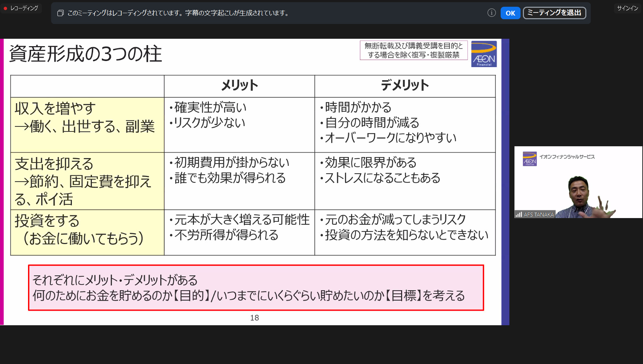This screenshot has width=643, height=364.
Task: Click the signal strength icon near AFS TANAKA
Action: point(519,214)
